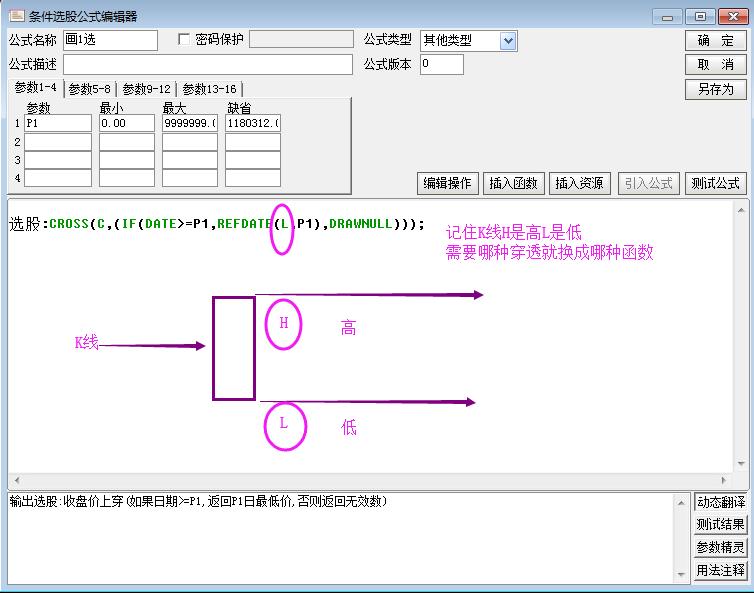Open 编辑操作 button menu
The width and height of the screenshot is (754, 593).
tap(447, 183)
